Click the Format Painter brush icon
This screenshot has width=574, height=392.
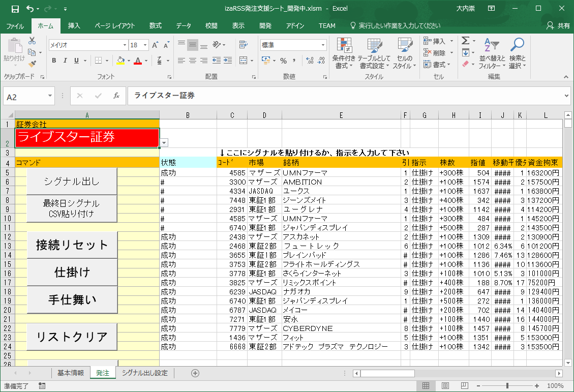[32, 64]
